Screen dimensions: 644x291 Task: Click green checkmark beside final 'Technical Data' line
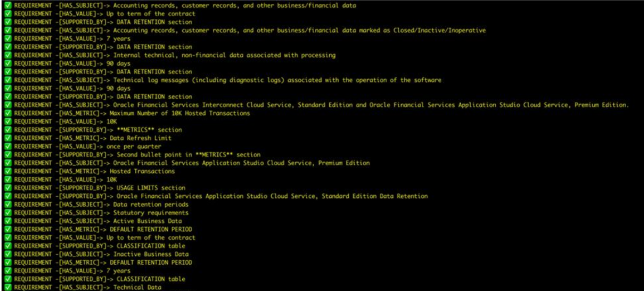(8, 287)
